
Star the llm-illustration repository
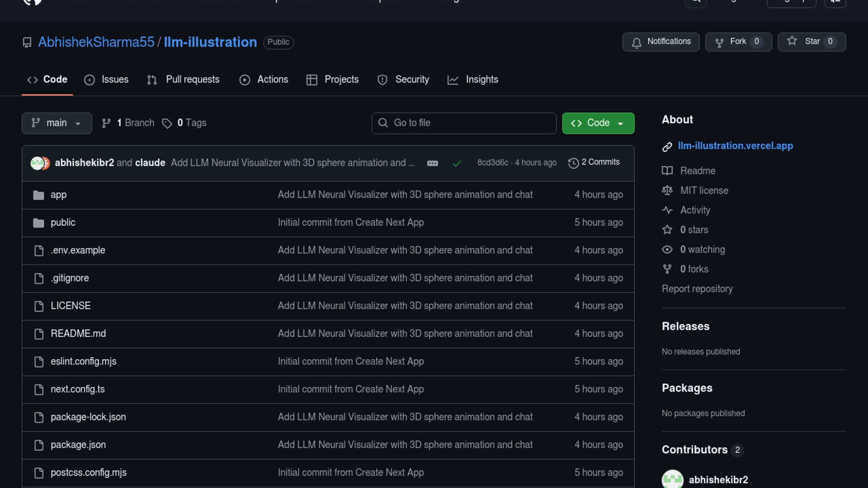[x=811, y=42]
